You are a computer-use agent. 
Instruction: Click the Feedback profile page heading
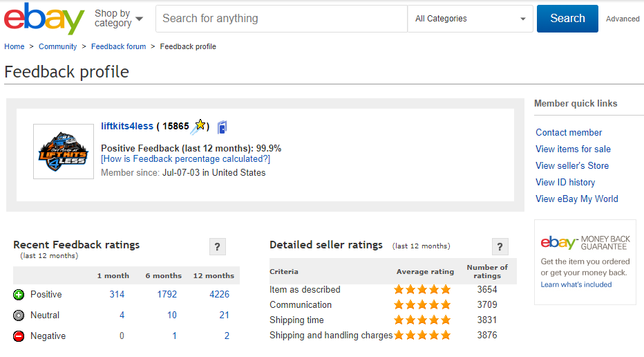point(66,72)
